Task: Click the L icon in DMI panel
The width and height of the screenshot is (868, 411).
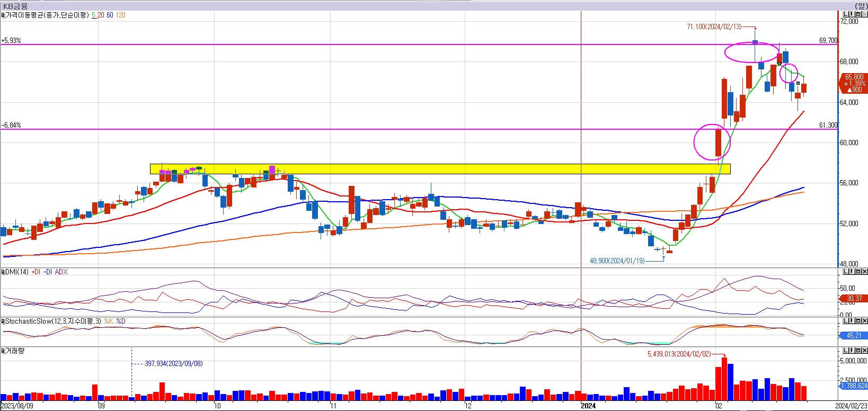Action: point(846,272)
